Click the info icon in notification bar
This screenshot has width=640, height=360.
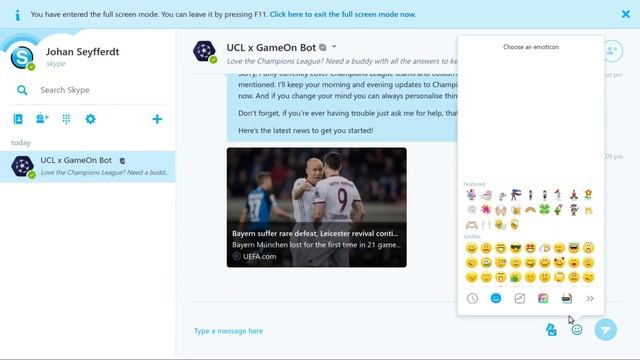click(x=17, y=15)
